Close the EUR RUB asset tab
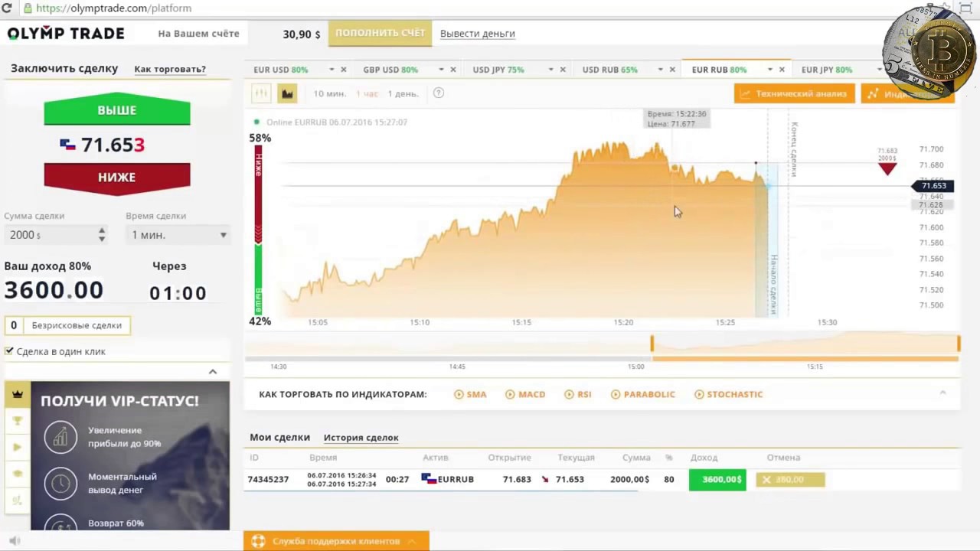 coord(782,70)
